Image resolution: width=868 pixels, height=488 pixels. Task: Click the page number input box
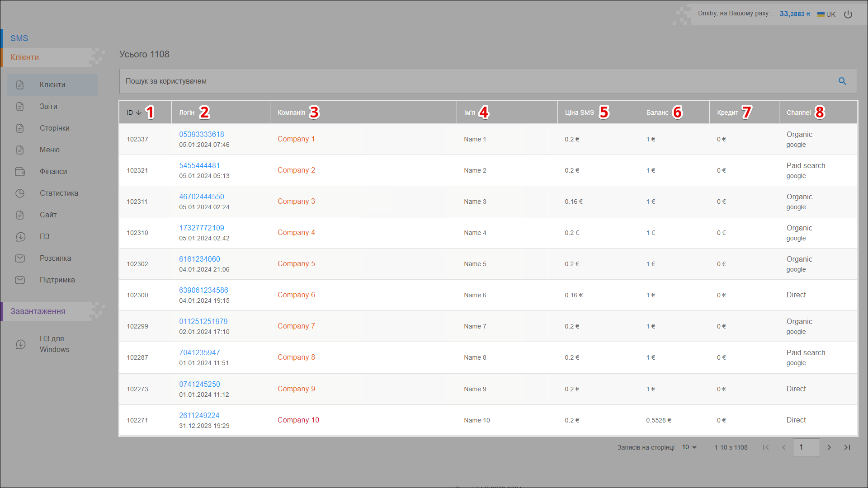tap(806, 447)
